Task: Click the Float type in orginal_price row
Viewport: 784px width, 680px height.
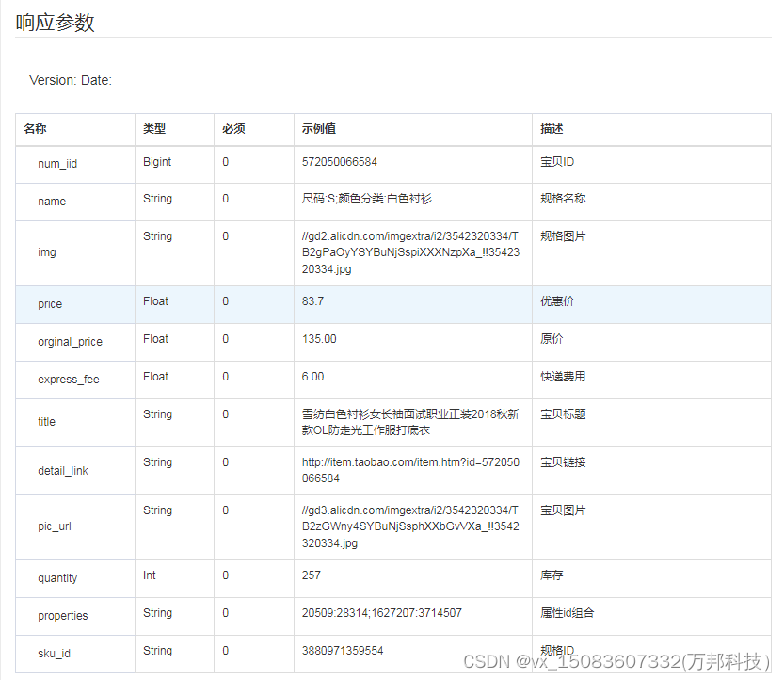Action: 155,339
